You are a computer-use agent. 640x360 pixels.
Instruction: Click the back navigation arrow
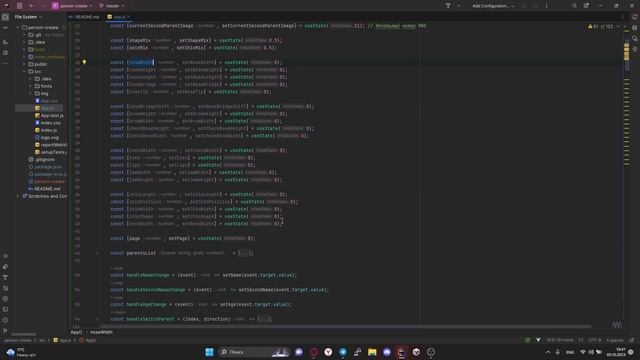point(31,6)
